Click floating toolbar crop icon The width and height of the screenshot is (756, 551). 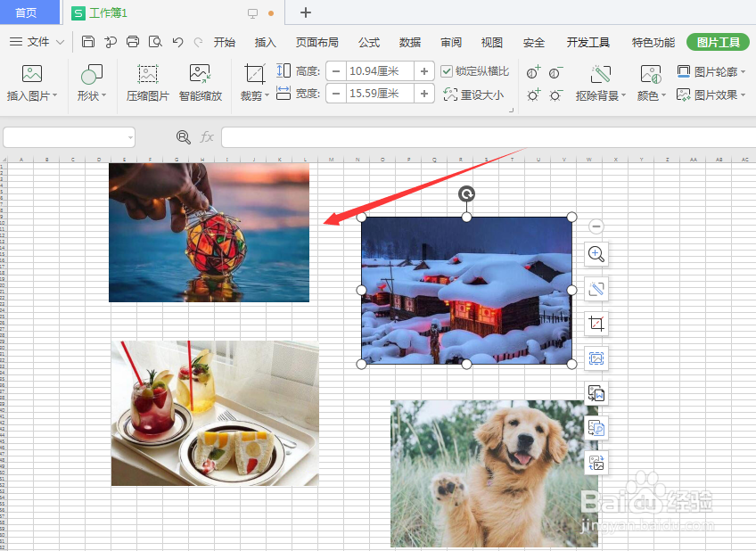pos(596,324)
